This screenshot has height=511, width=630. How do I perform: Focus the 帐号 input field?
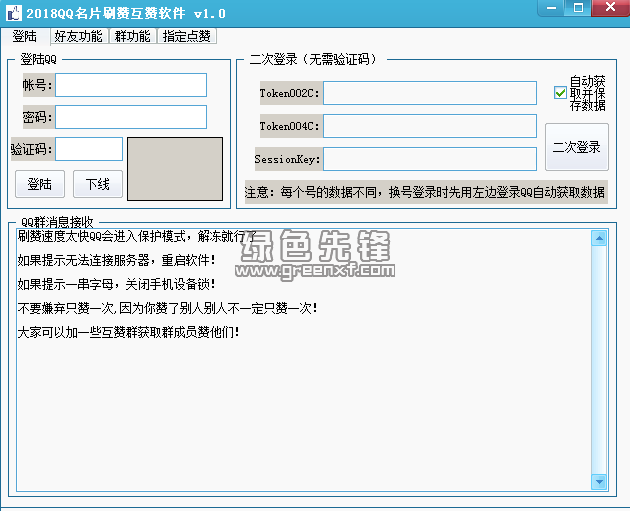131,85
